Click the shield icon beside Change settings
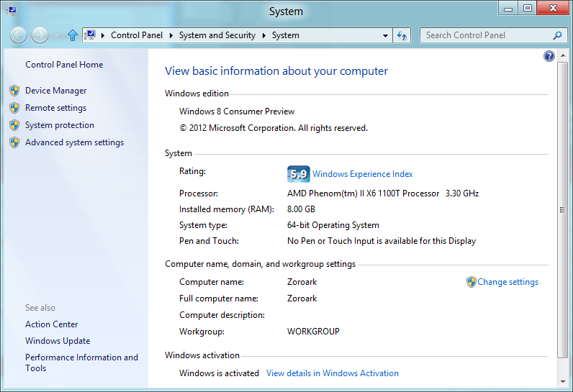This screenshot has height=392, width=573. pos(472,282)
